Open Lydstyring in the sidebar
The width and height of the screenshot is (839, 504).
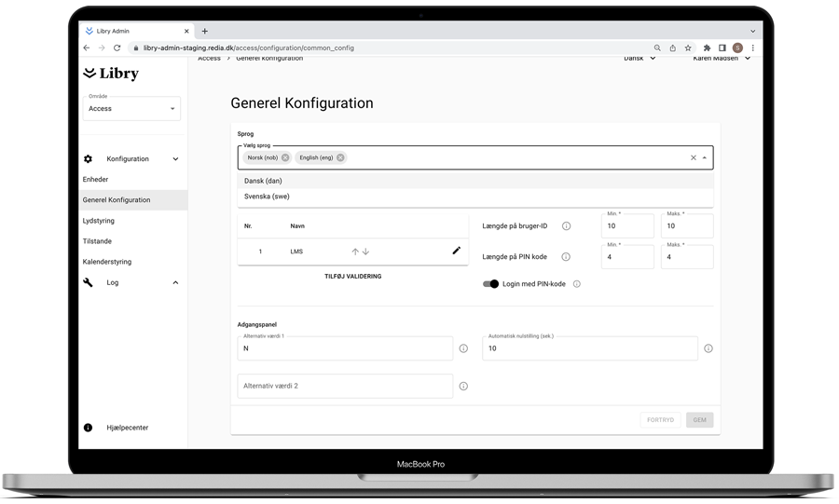tap(99, 221)
